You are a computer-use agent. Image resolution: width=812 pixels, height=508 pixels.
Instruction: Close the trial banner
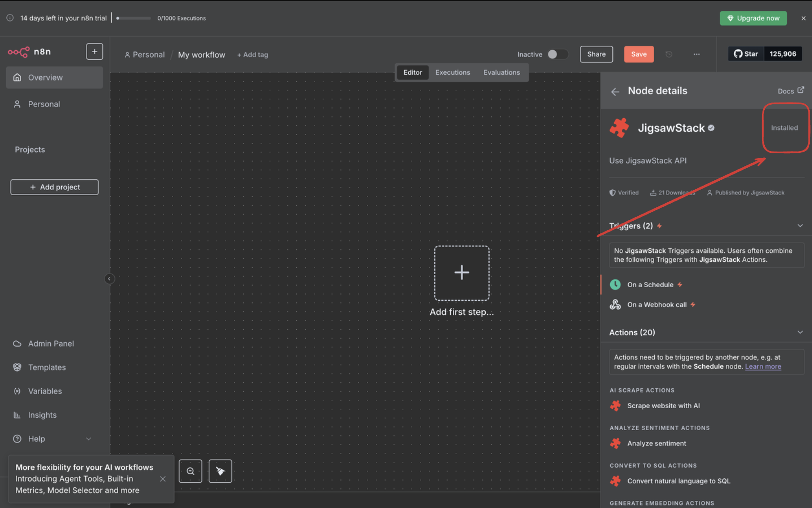click(x=803, y=18)
